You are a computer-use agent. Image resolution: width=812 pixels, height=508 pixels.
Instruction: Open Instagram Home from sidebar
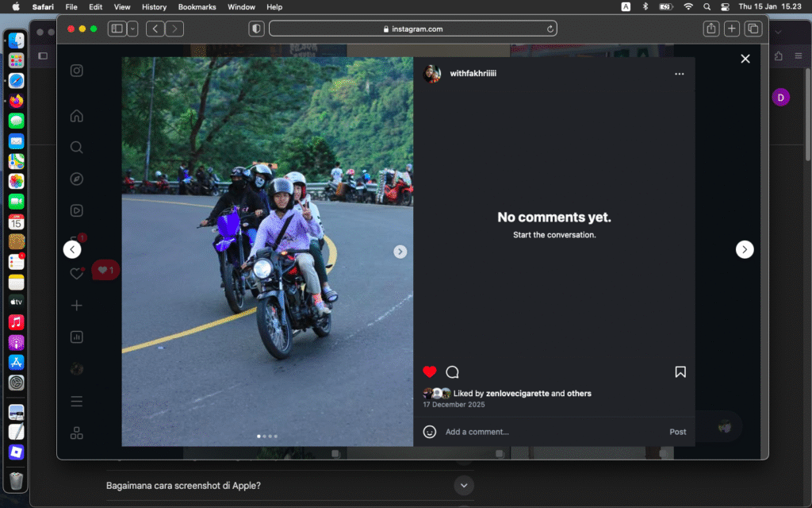pyautogui.click(x=77, y=116)
